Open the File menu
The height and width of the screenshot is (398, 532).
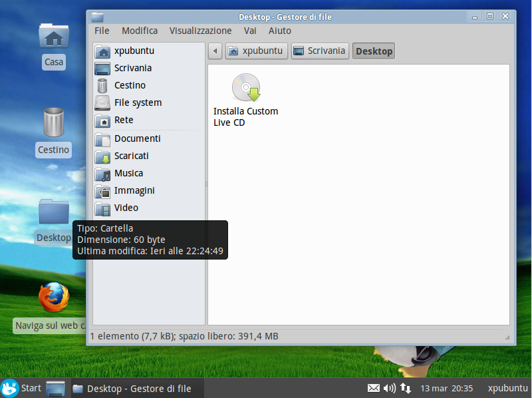pyautogui.click(x=102, y=31)
